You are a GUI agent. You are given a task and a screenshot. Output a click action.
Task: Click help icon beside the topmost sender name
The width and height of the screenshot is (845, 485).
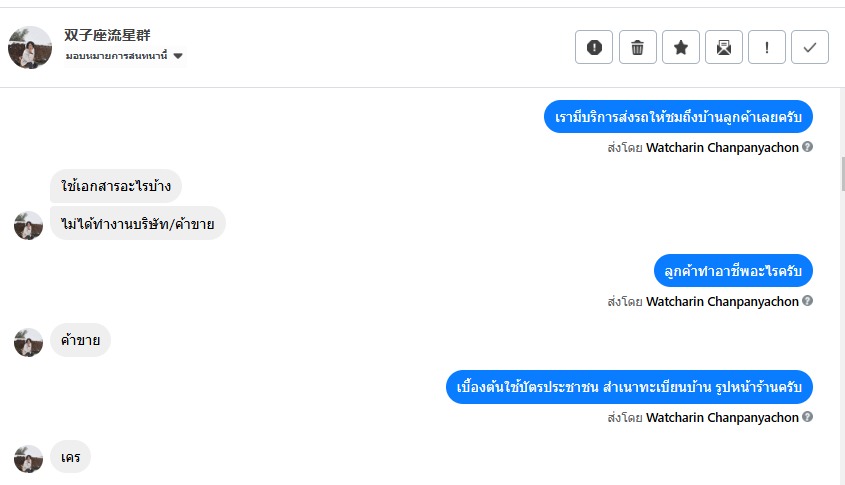point(808,147)
